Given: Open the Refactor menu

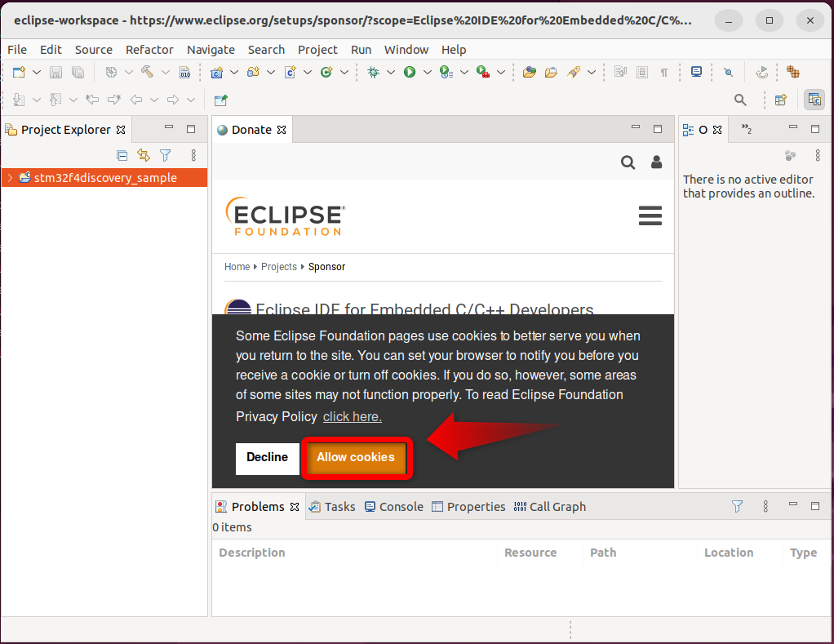Looking at the screenshot, I should [149, 50].
